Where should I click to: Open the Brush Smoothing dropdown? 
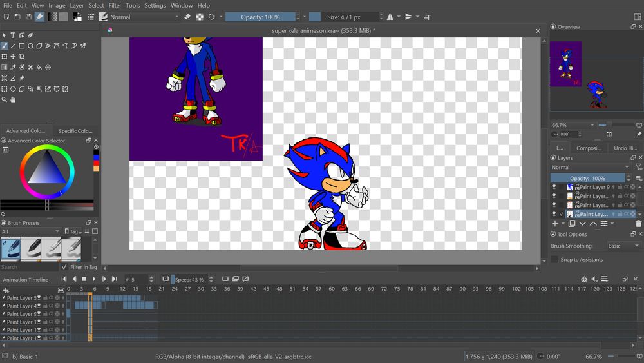point(623,246)
